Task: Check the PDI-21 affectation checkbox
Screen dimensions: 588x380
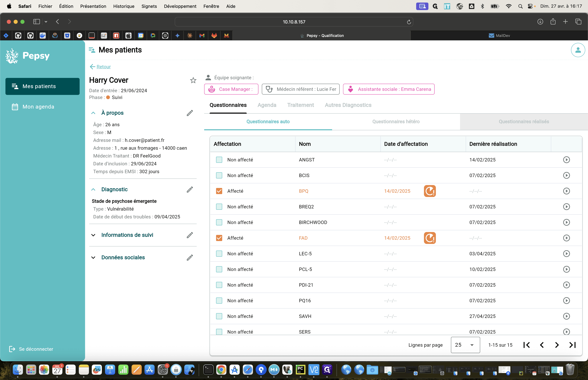Action: [219, 285]
